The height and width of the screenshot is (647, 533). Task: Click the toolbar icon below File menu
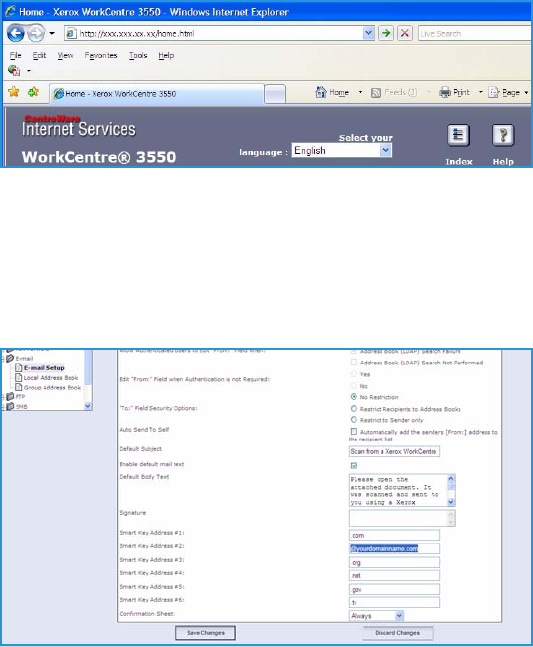coord(14,71)
